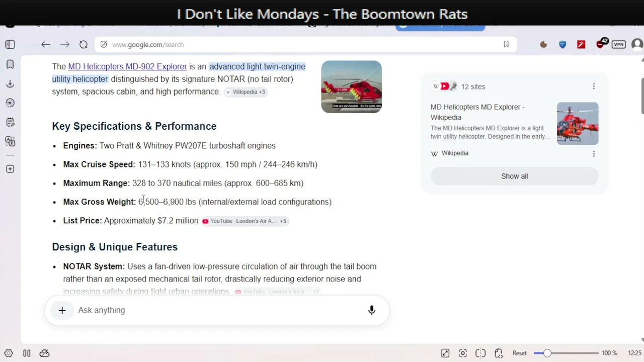
Task: Open the Notes sidebar icon
Action: pos(10,122)
